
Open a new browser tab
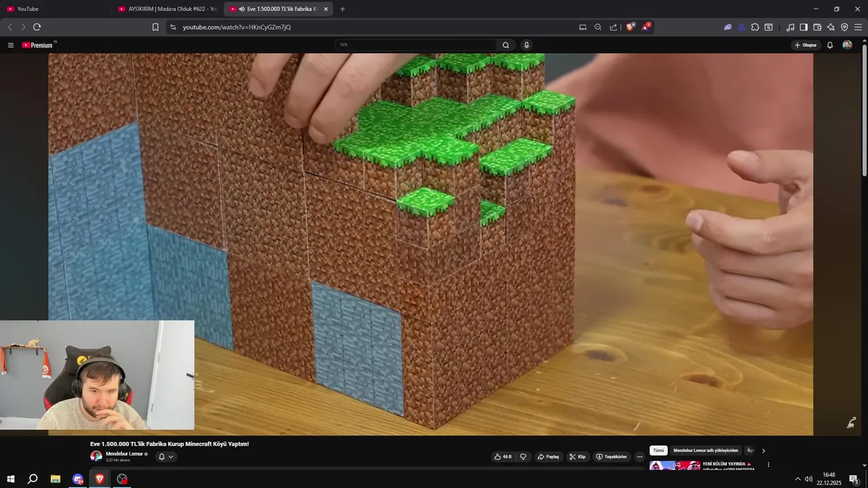tap(342, 9)
